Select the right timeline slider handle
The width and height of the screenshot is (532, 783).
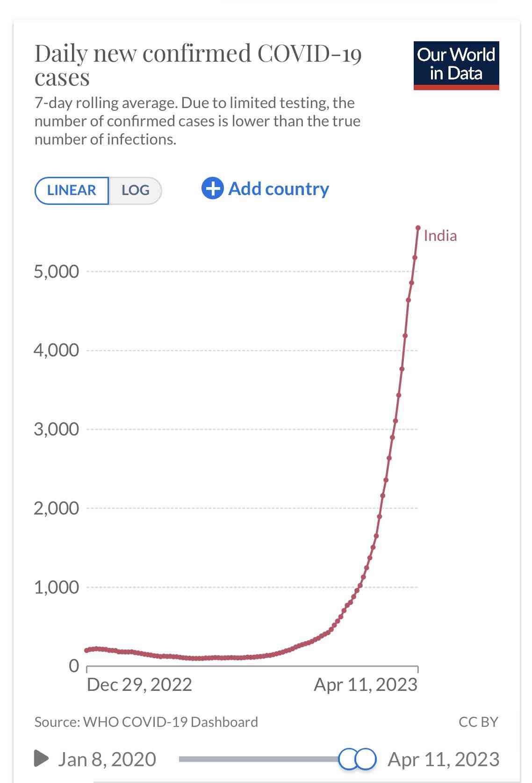click(366, 759)
